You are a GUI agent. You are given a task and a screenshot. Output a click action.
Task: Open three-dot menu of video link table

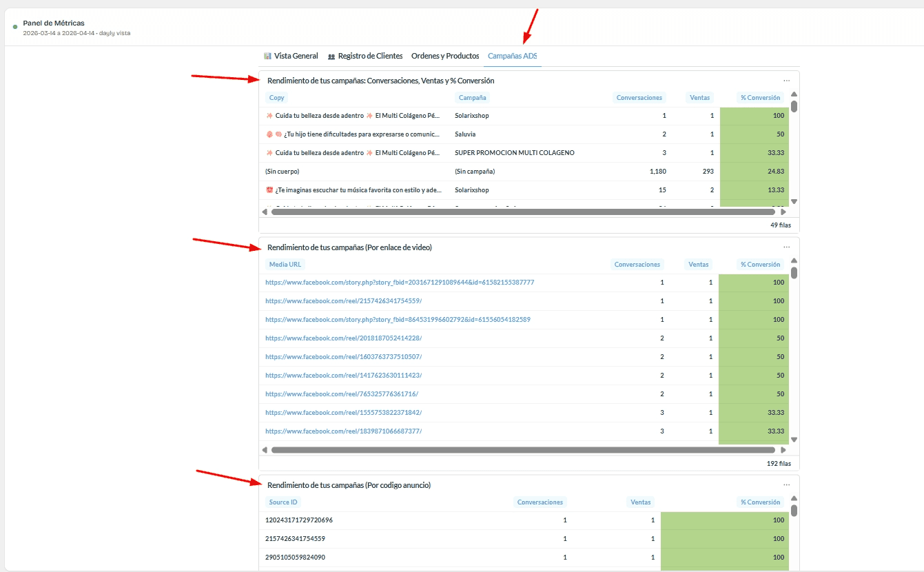(x=786, y=247)
